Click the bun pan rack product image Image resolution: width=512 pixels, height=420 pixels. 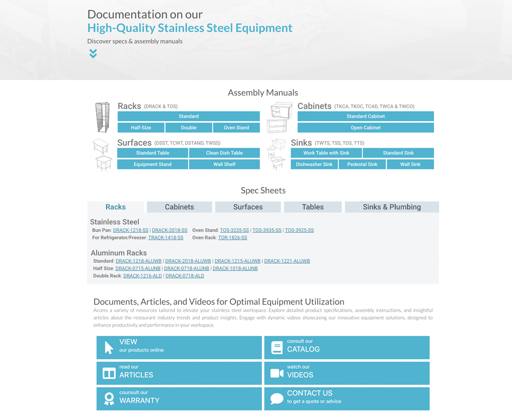[102, 117]
